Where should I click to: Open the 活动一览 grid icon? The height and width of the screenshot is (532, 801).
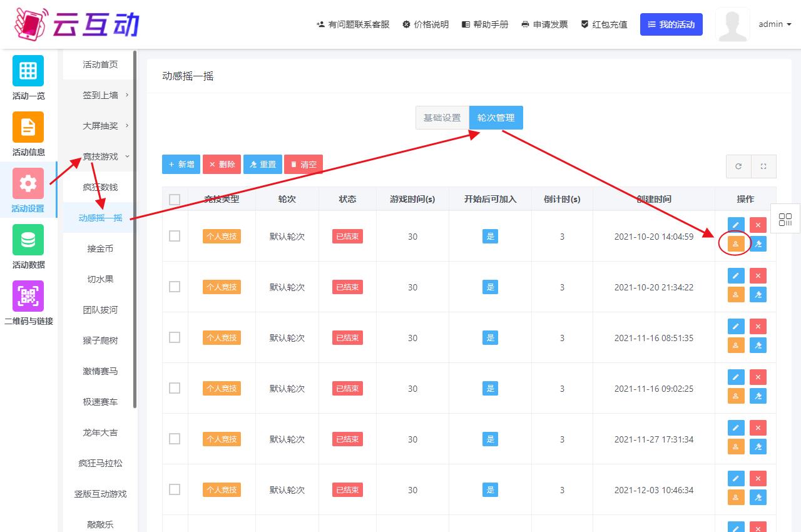pyautogui.click(x=28, y=71)
